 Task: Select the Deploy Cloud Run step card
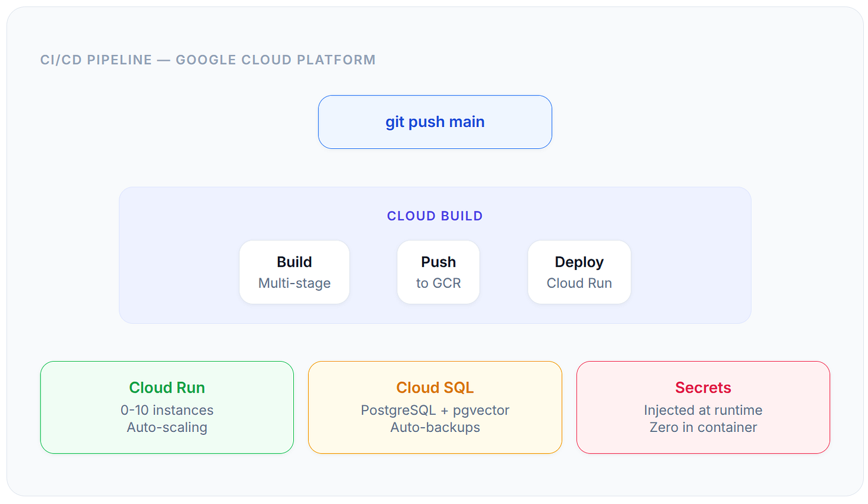579,272
